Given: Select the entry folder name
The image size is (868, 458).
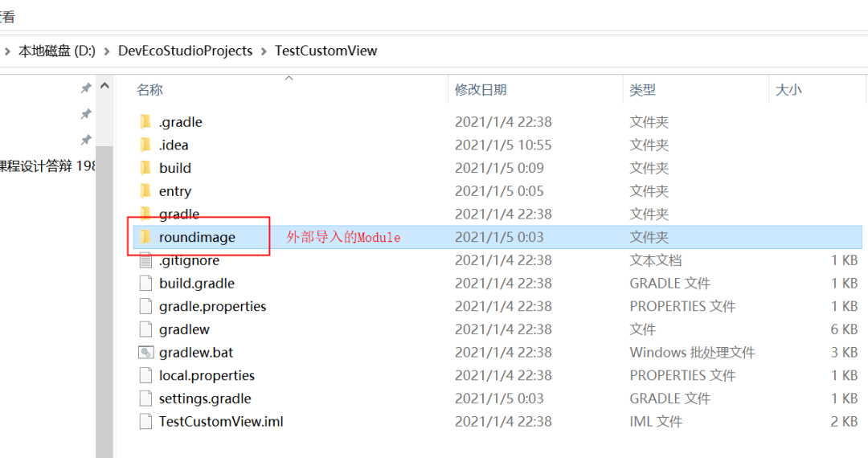Looking at the screenshot, I should click(x=175, y=191).
